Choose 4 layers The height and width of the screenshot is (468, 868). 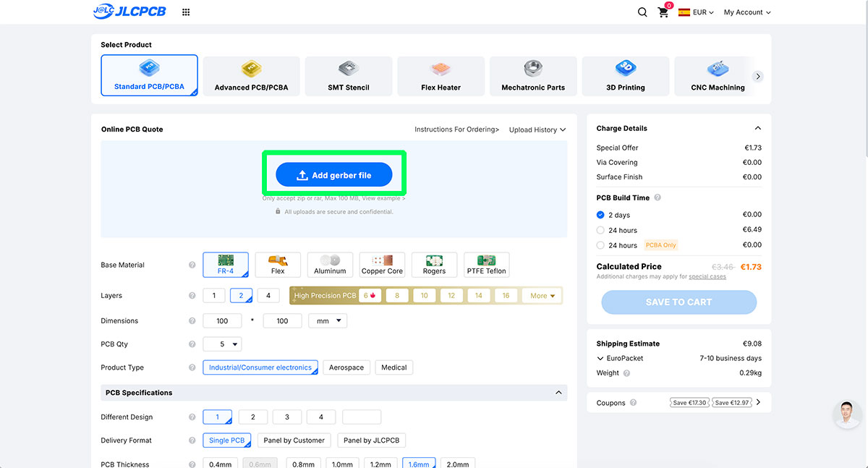click(x=268, y=295)
